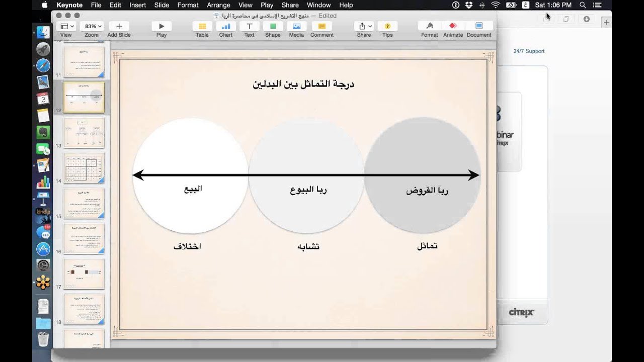This screenshot has height=362, width=644.
Task: Select the slide title text درجة التماثل بين البدلين
Action: click(303, 84)
